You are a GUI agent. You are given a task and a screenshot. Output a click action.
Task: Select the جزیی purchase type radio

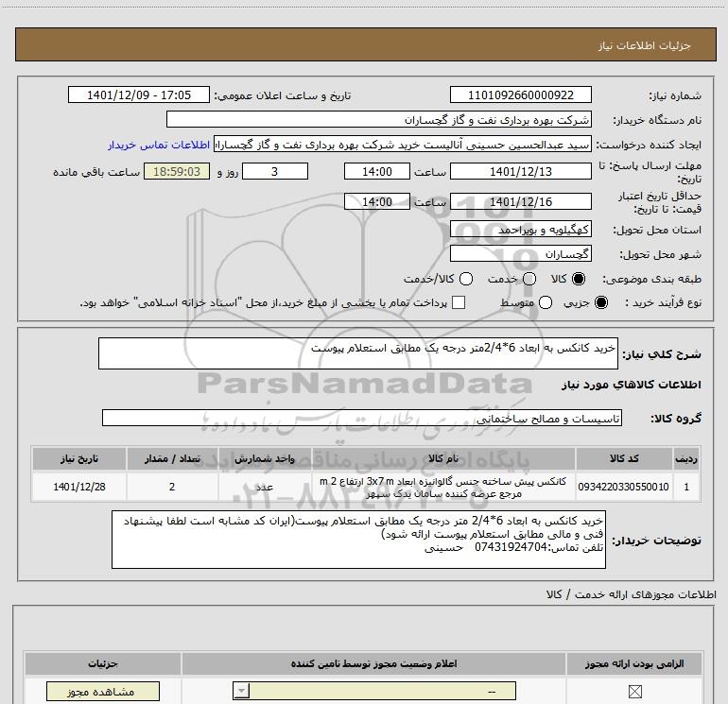tap(600, 303)
